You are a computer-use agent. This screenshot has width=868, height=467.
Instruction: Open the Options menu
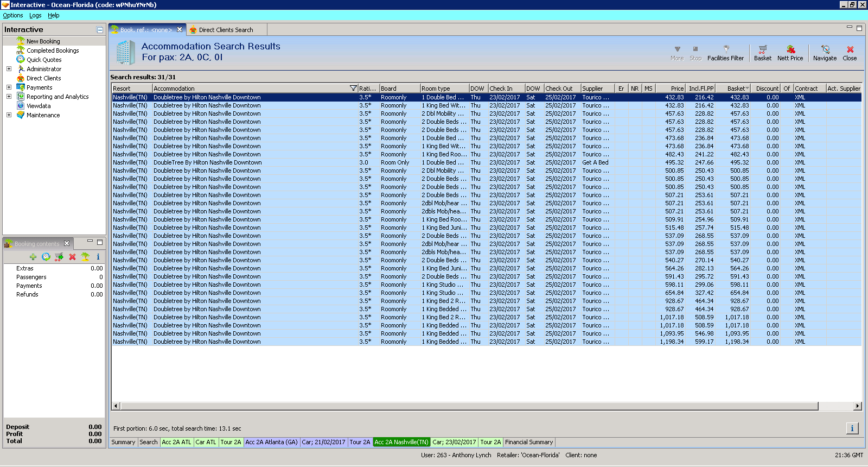[x=13, y=16]
